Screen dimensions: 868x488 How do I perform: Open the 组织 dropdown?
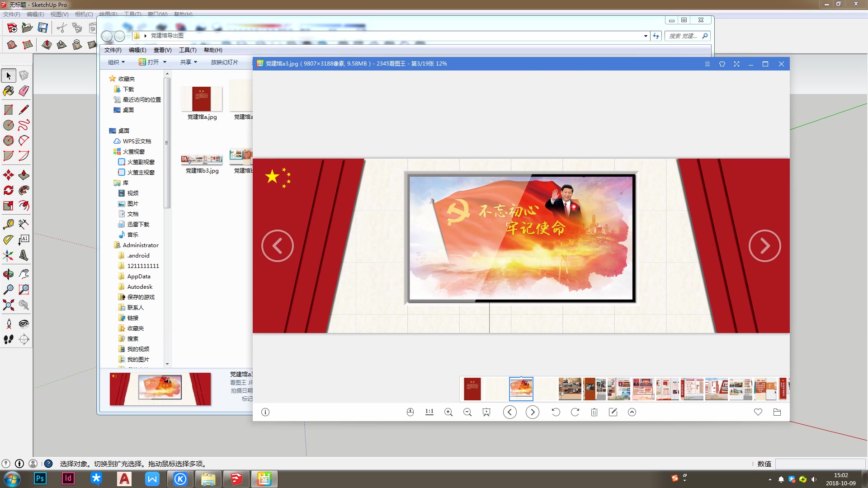[x=116, y=62]
